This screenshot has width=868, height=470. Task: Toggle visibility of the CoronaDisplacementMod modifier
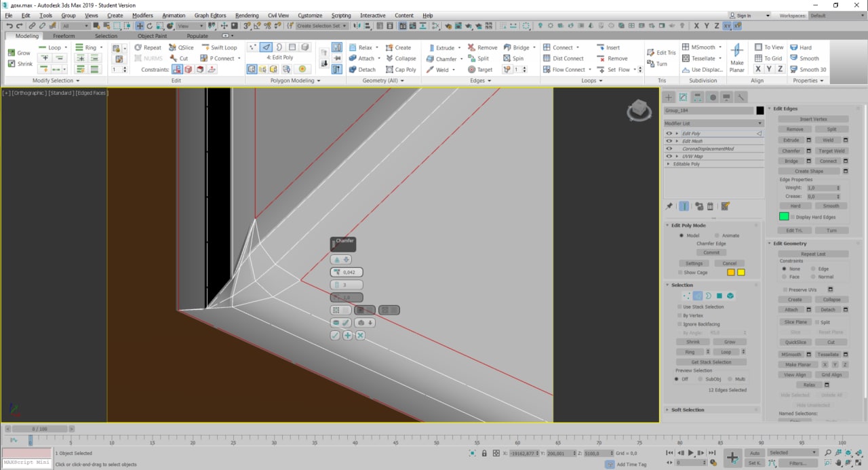pyautogui.click(x=669, y=149)
